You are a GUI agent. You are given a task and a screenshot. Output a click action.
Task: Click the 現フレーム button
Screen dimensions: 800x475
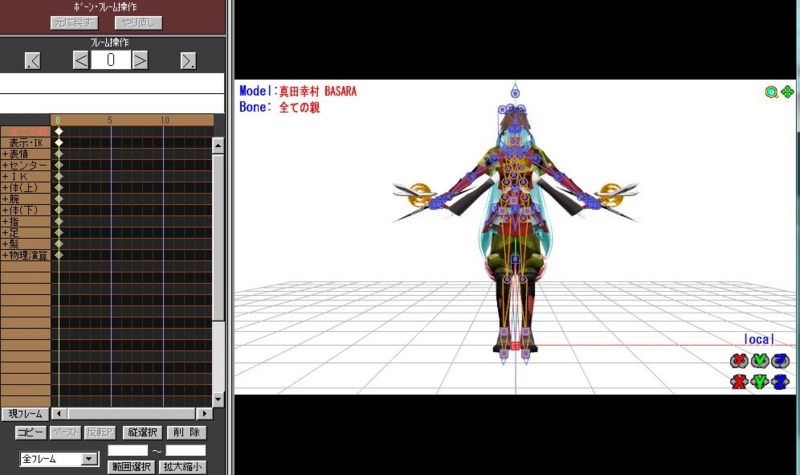[x=26, y=414]
